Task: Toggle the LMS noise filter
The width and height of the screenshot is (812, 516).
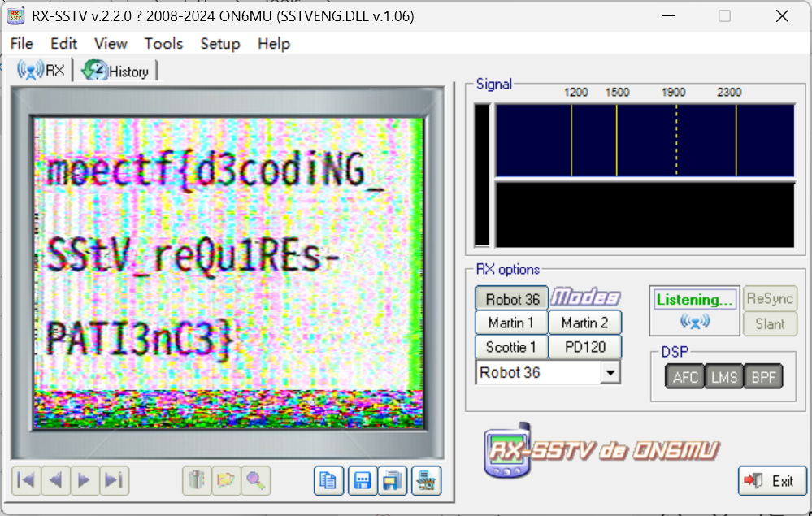Action: [x=723, y=376]
